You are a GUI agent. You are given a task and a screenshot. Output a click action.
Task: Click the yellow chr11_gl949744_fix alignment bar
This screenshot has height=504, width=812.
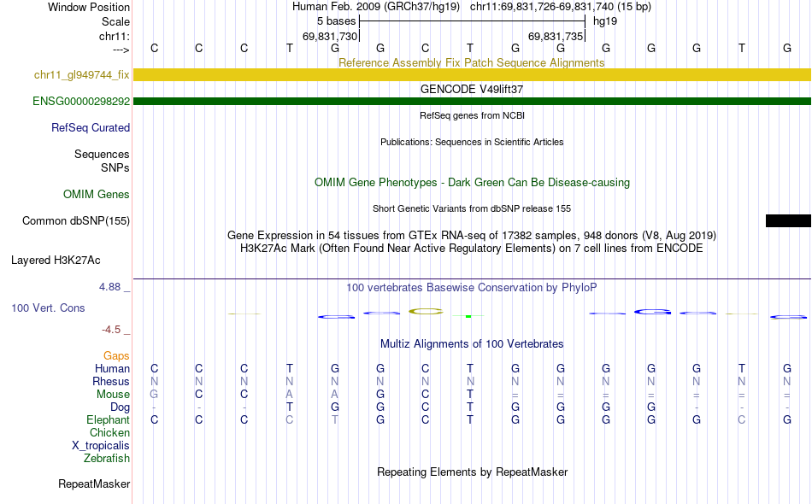(472, 74)
